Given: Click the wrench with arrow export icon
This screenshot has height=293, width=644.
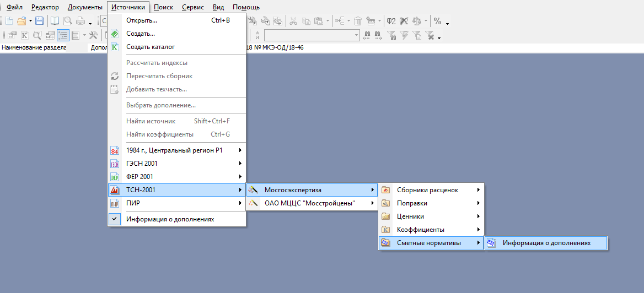Looking at the screenshot, I should click(265, 21).
